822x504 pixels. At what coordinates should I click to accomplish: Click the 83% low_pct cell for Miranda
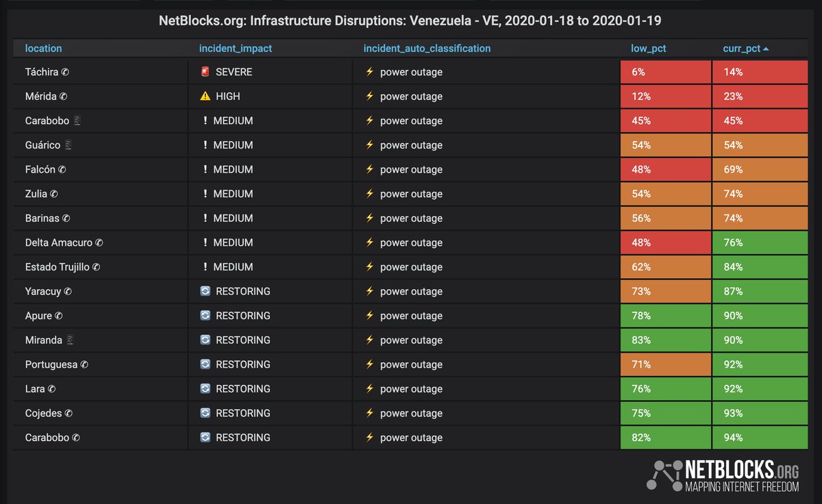[666, 340]
